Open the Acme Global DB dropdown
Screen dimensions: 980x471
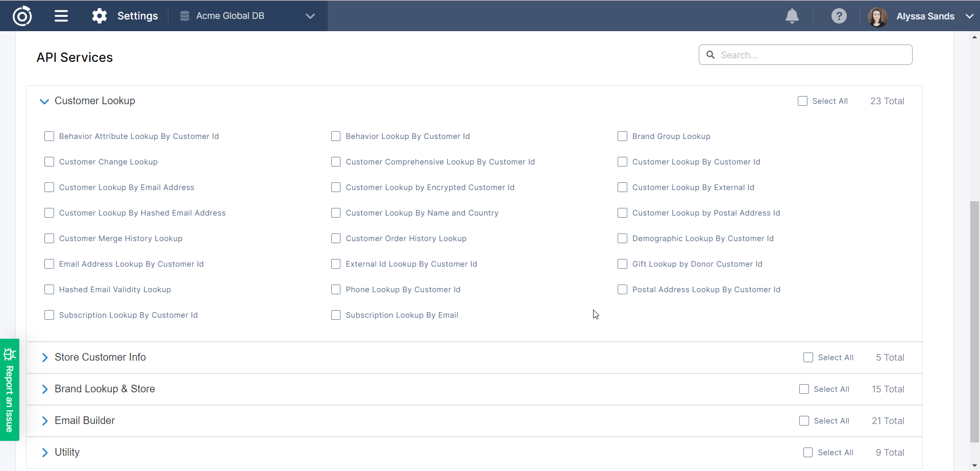pyautogui.click(x=310, y=16)
